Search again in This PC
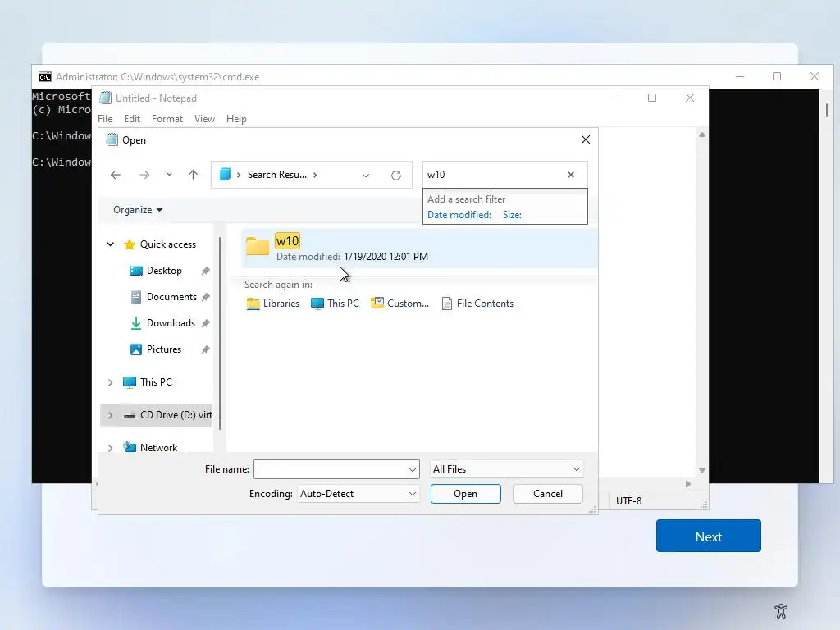 point(335,304)
